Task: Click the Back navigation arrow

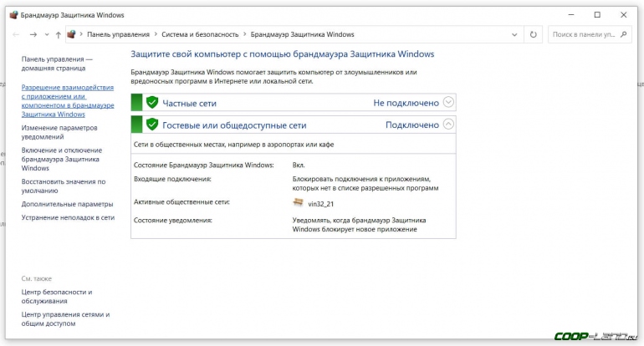Action: point(16,34)
